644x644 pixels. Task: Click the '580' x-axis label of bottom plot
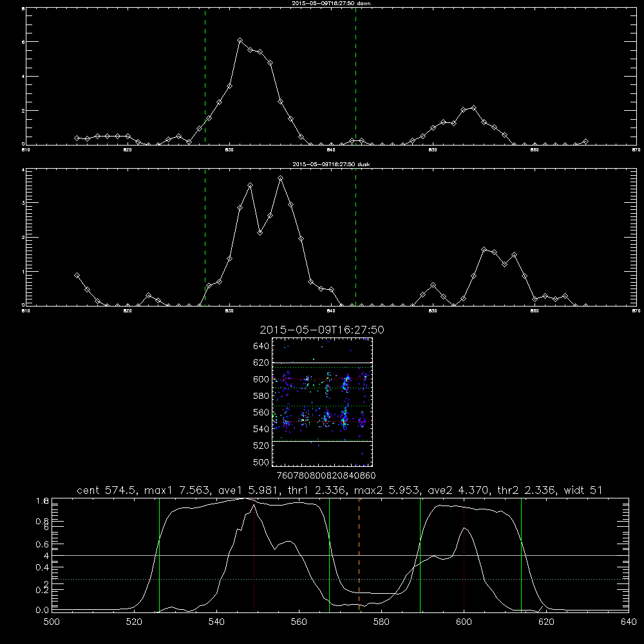pyautogui.click(x=381, y=622)
